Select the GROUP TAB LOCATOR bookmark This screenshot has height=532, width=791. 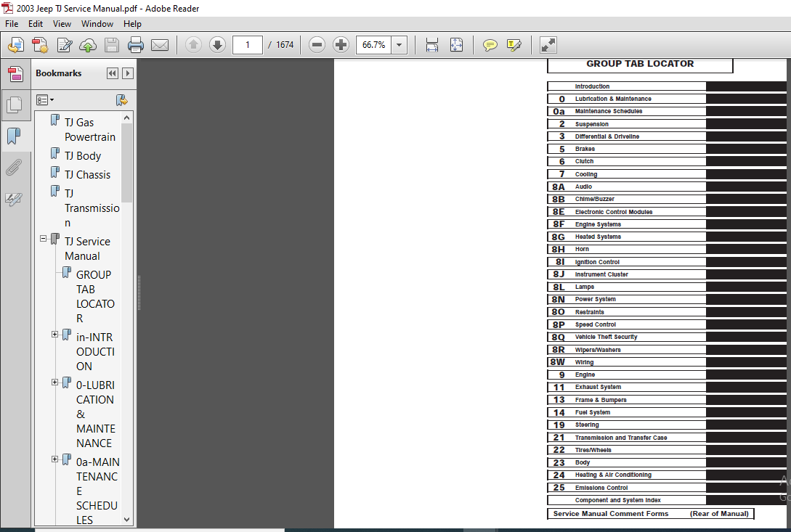click(95, 297)
